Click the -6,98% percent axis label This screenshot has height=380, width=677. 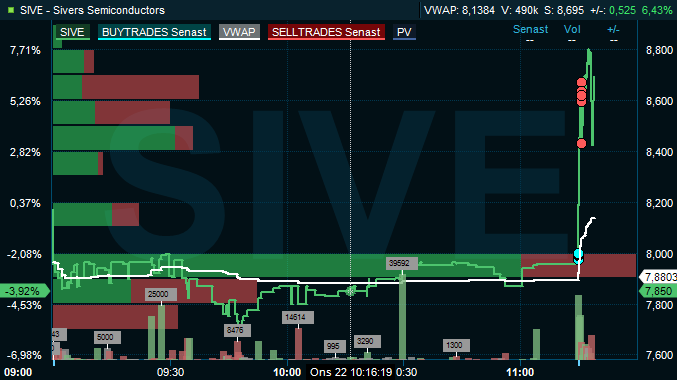point(24,355)
